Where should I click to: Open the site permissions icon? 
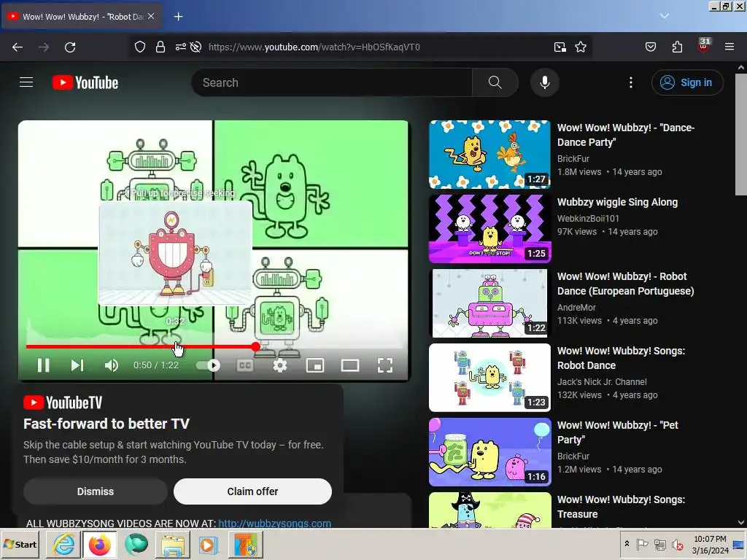pyautogui.click(x=181, y=47)
